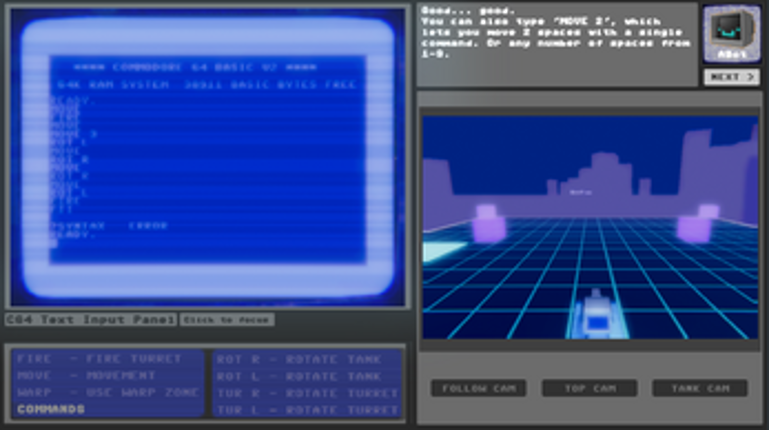
Task: Switch to TOP CAM view
Action: [590, 388]
